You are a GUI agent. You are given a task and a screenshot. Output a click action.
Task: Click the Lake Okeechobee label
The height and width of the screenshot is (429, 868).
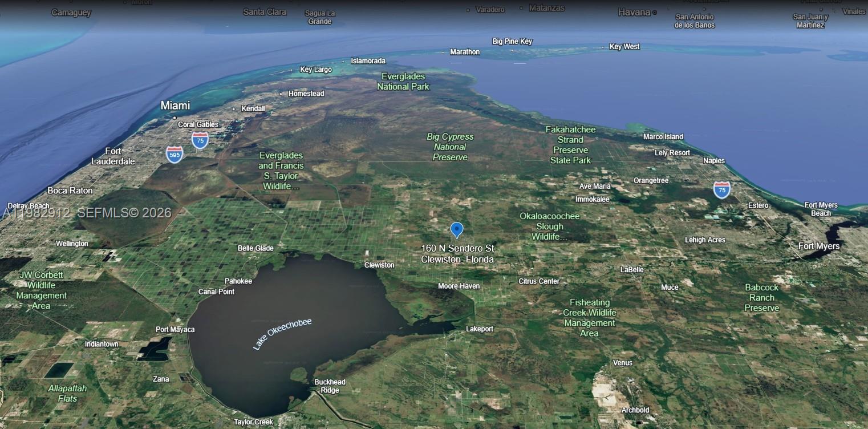282,334
